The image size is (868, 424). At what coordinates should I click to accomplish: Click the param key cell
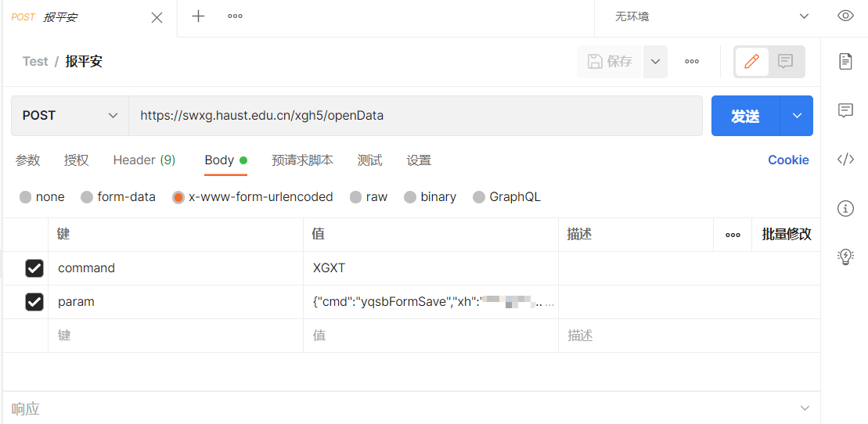point(176,302)
